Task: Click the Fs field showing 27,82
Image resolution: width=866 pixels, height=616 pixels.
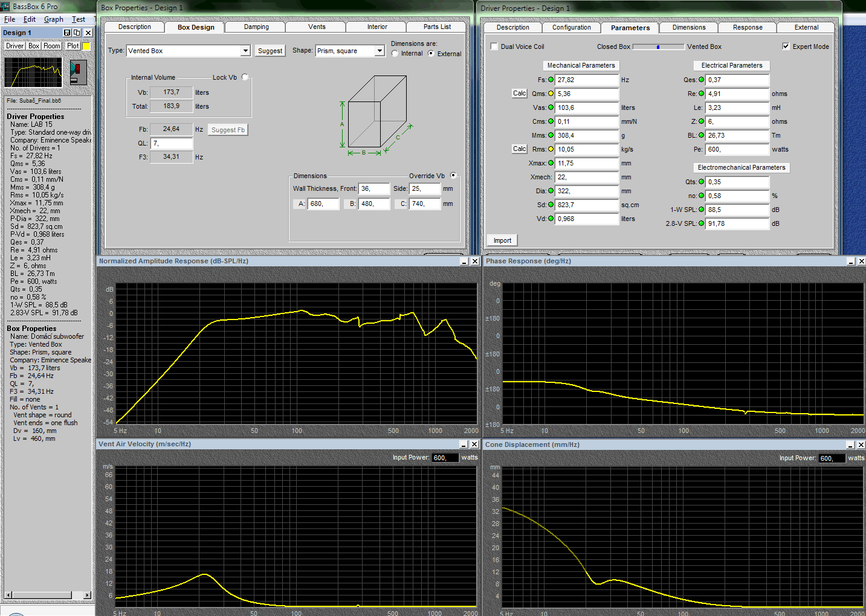Action: pos(587,80)
